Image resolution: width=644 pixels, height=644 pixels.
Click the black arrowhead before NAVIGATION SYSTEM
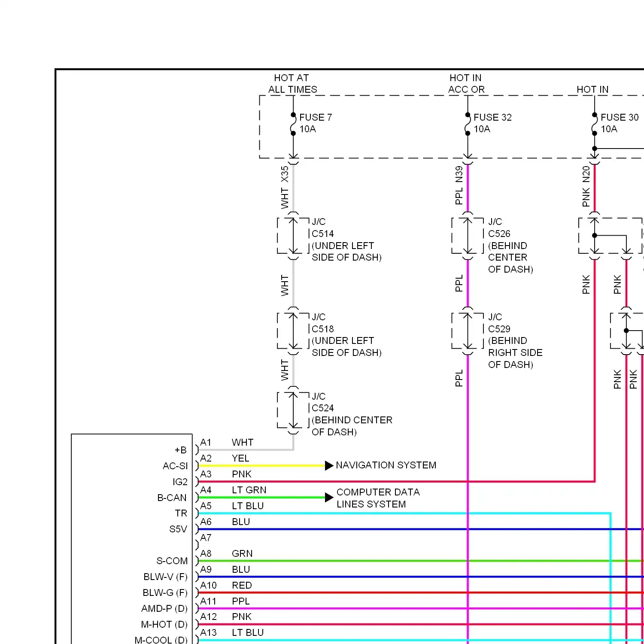point(329,466)
